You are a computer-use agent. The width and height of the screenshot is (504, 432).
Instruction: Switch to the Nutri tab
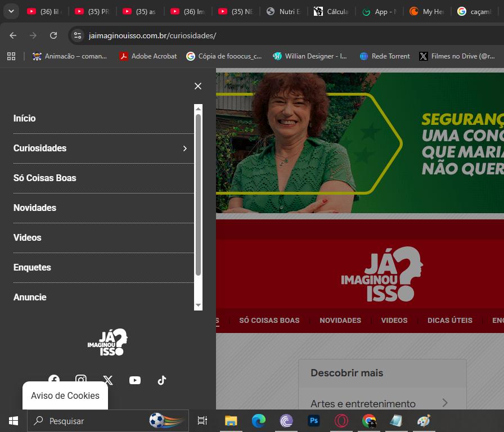tap(284, 12)
